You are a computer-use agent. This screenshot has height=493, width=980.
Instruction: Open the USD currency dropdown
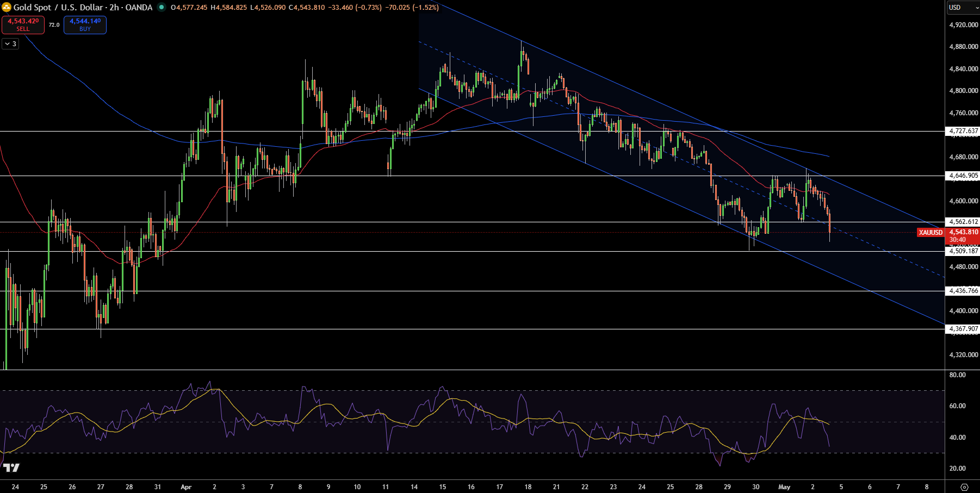coord(963,8)
